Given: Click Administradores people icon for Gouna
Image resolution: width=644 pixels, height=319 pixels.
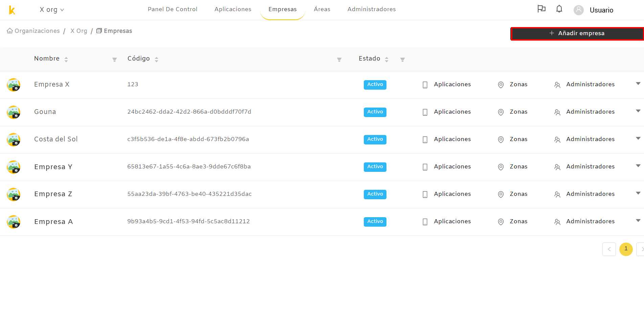Looking at the screenshot, I should coord(557,112).
